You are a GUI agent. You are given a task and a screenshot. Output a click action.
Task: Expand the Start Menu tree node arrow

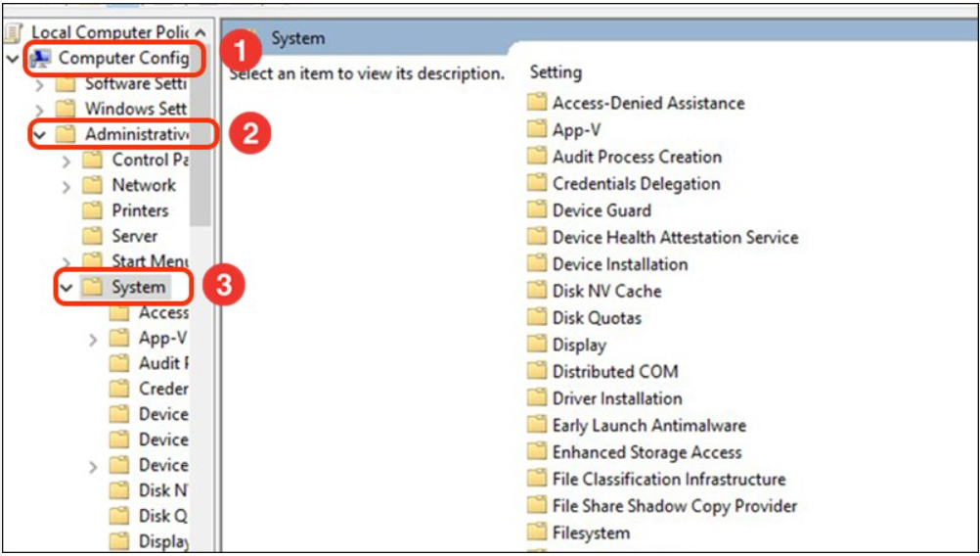click(67, 261)
